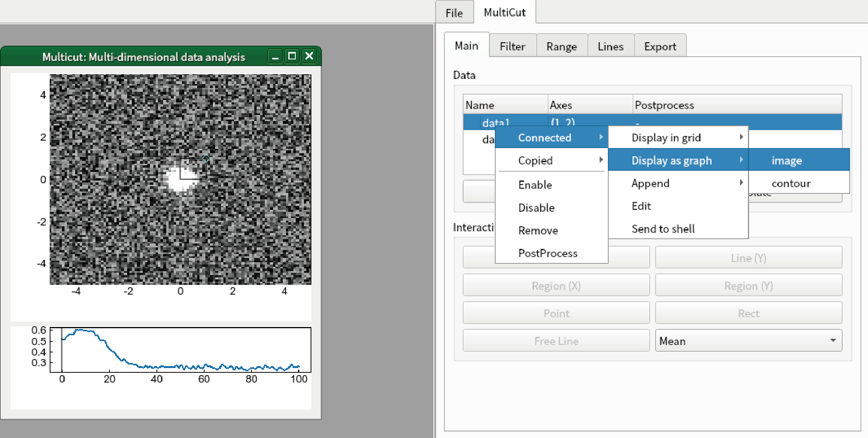Select the data1 row in table
868x438 pixels.
(x=652, y=122)
